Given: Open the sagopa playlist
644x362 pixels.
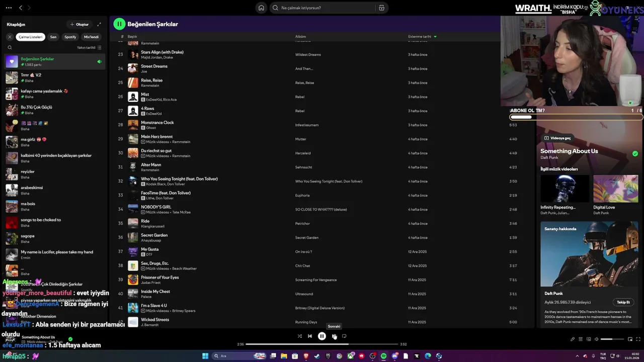Looking at the screenshot, I should point(55,238).
